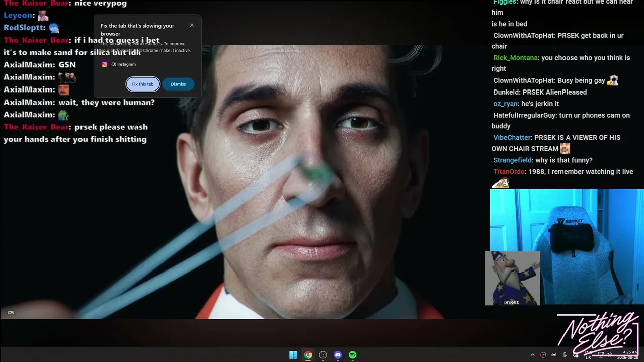
Task: Click the OBS icon in the system tray
Action: click(x=543, y=355)
